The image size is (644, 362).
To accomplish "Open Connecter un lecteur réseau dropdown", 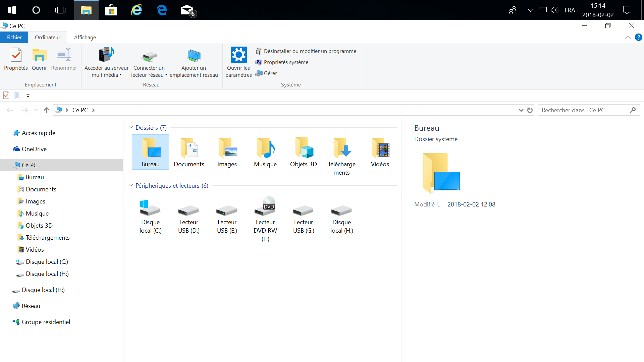I will pyautogui.click(x=166, y=75).
